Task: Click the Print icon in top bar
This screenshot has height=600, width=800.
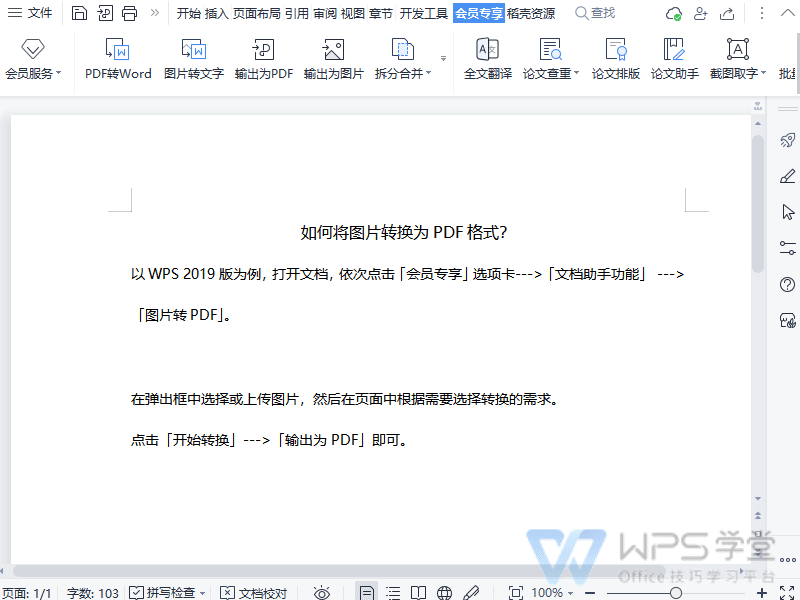Action: click(x=129, y=13)
